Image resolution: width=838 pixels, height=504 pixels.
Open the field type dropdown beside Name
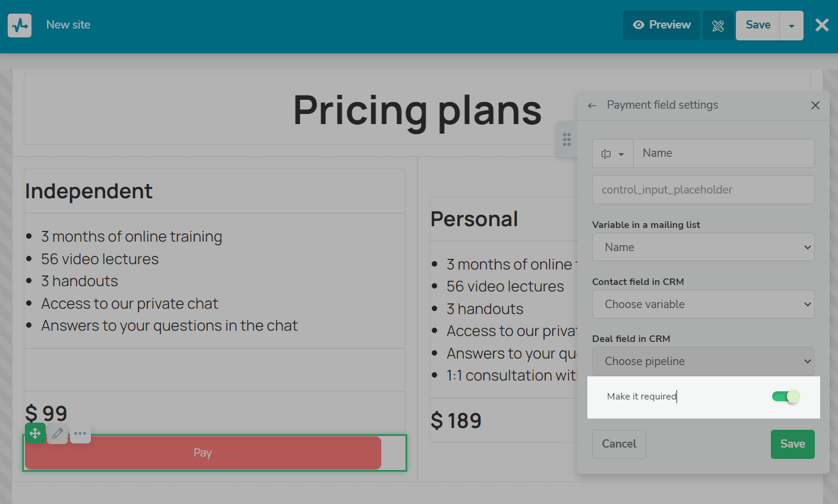pos(612,154)
